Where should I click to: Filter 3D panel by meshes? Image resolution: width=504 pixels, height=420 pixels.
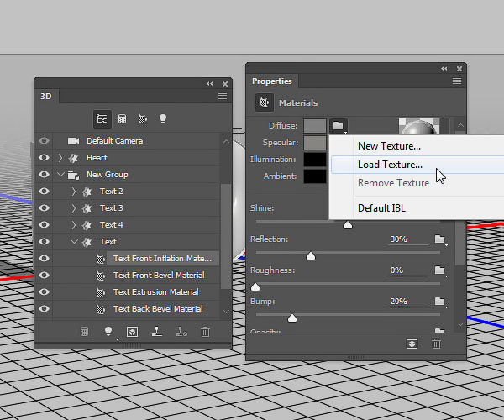click(123, 118)
